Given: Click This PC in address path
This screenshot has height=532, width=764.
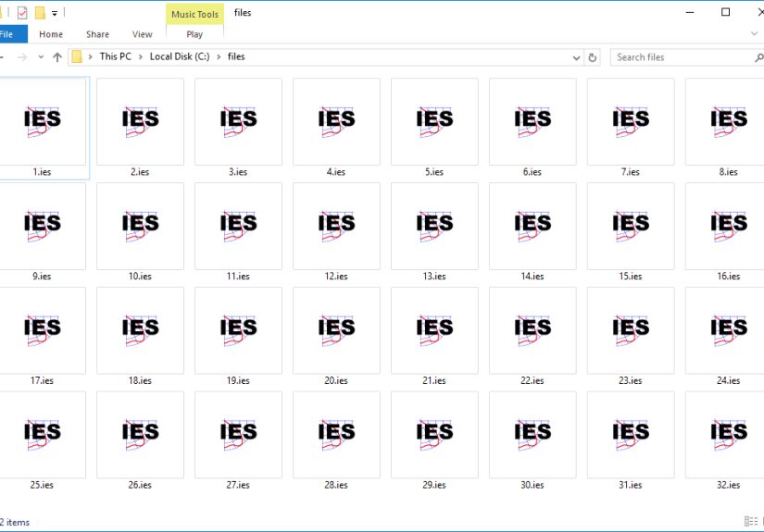Looking at the screenshot, I should 116,56.
